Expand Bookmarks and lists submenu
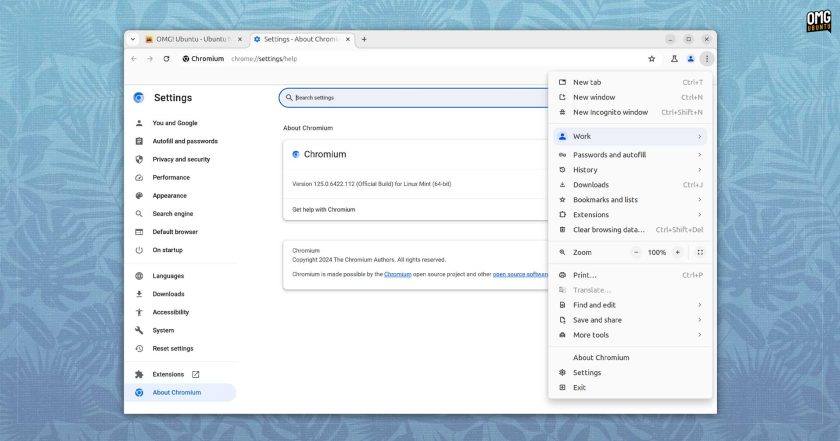The image size is (840, 441). point(630,200)
